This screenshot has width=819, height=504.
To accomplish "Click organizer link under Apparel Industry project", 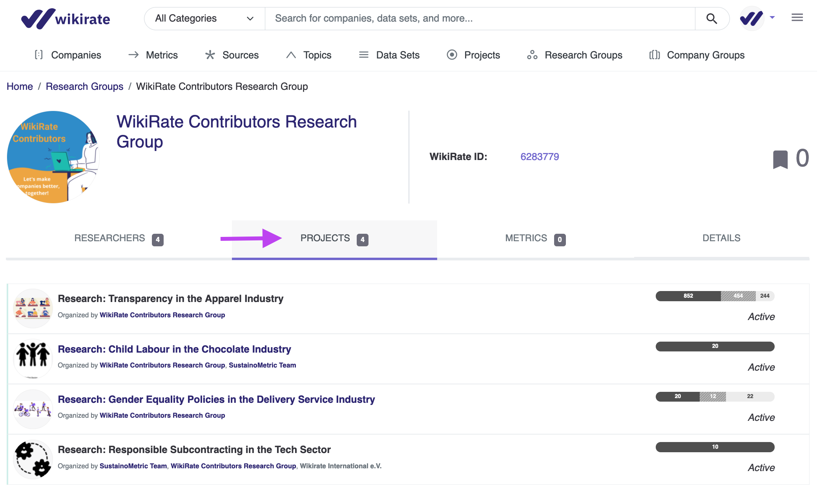I will pyautogui.click(x=162, y=315).
